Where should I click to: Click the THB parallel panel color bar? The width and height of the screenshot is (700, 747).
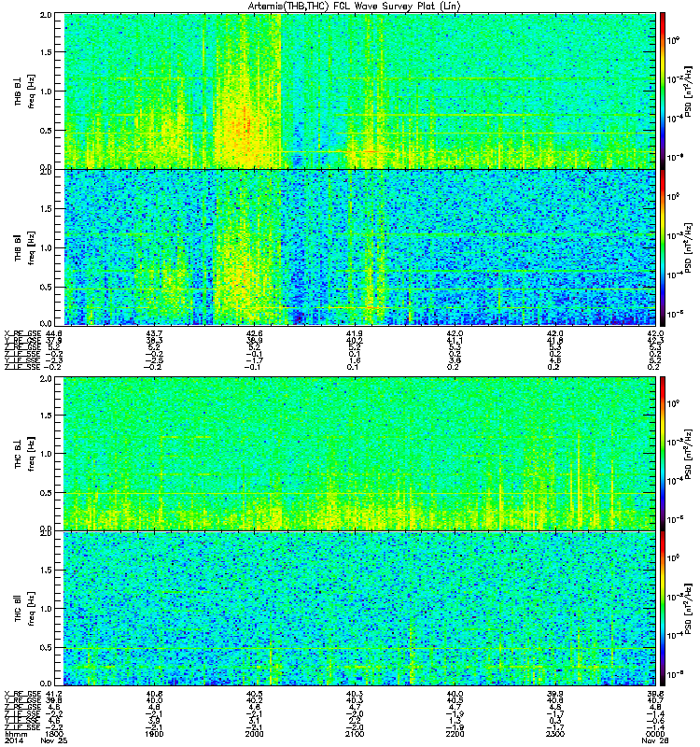(663, 247)
